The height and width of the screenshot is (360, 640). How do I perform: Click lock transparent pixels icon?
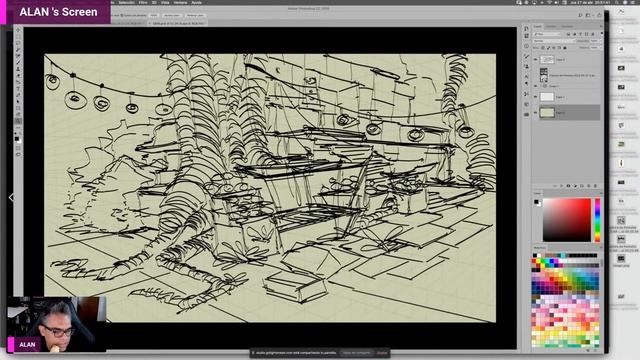(543, 48)
